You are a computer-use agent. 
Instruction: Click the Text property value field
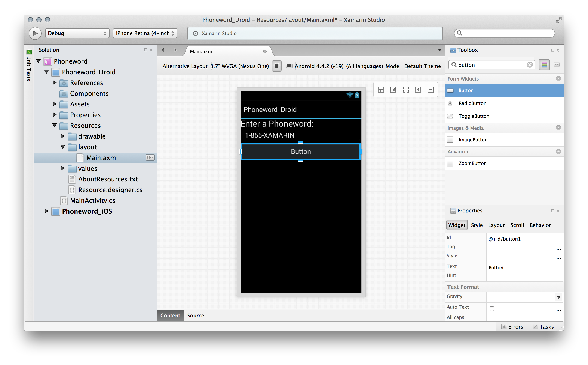(518, 268)
